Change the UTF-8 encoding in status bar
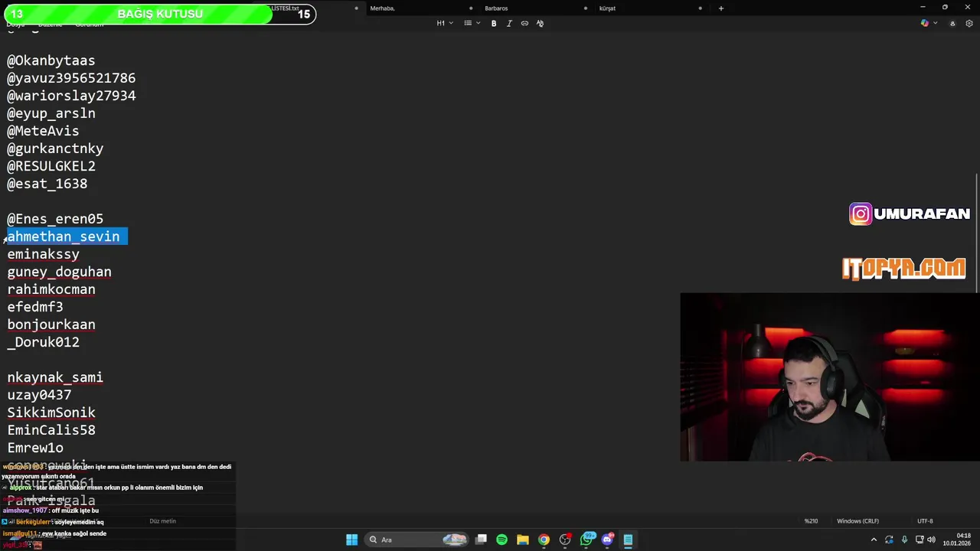This screenshot has height=551, width=980. coord(925,521)
